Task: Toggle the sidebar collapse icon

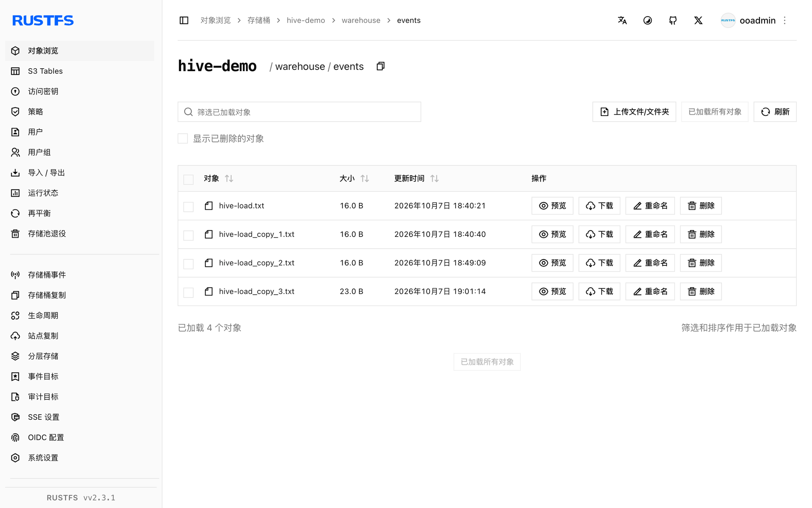Action: (x=184, y=20)
